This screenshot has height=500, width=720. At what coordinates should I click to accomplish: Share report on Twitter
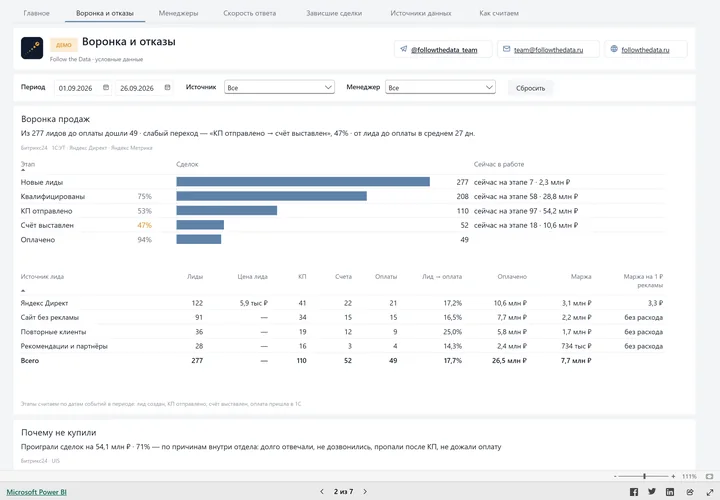pyautogui.click(x=652, y=492)
